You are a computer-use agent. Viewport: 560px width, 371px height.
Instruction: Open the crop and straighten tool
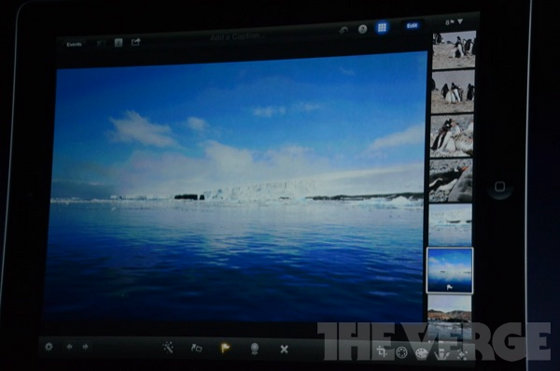click(382, 352)
